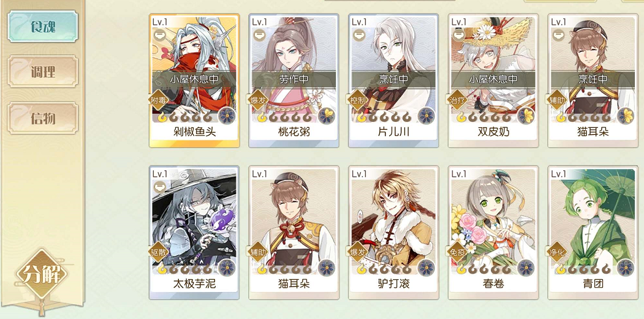The image size is (644, 319).
Task: Click the bowl icon on 太极芋泥 card
Action: tap(159, 187)
